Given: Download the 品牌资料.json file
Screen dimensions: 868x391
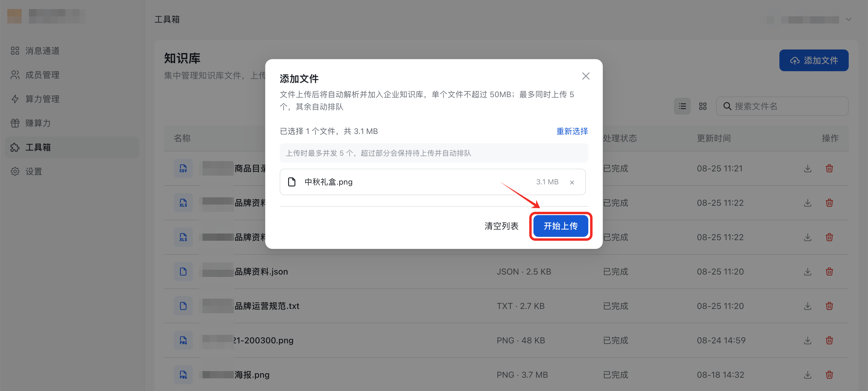Looking at the screenshot, I should [x=807, y=272].
